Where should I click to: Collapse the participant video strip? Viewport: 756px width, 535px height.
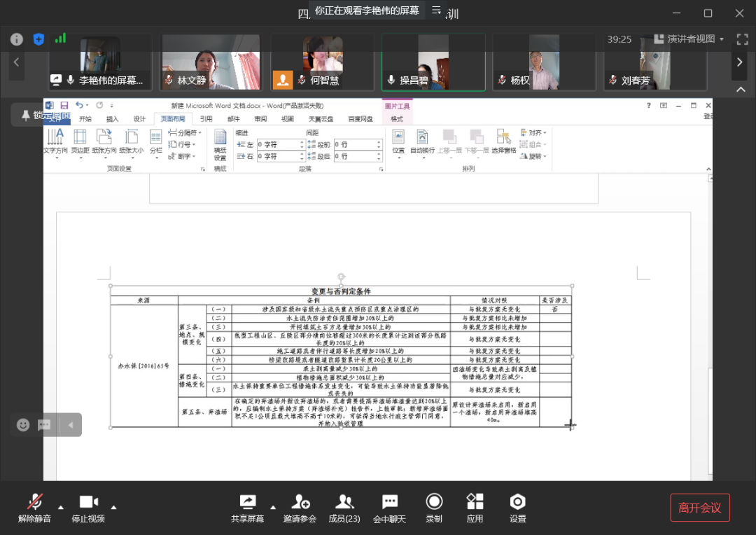[741, 89]
